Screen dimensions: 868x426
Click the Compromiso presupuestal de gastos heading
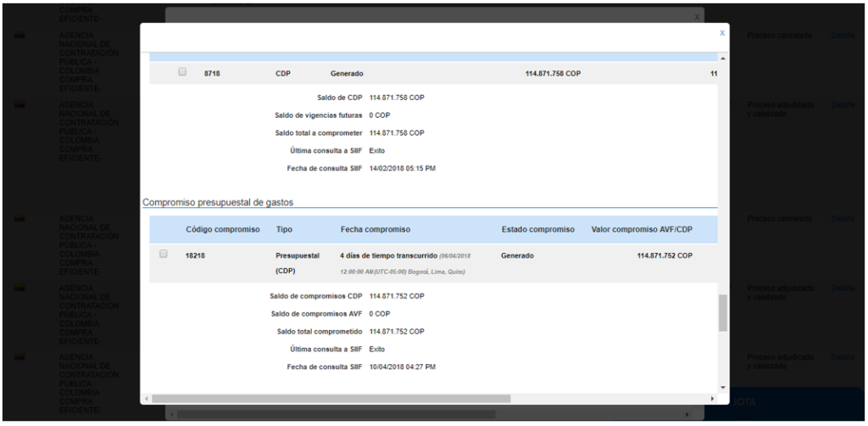[218, 202]
